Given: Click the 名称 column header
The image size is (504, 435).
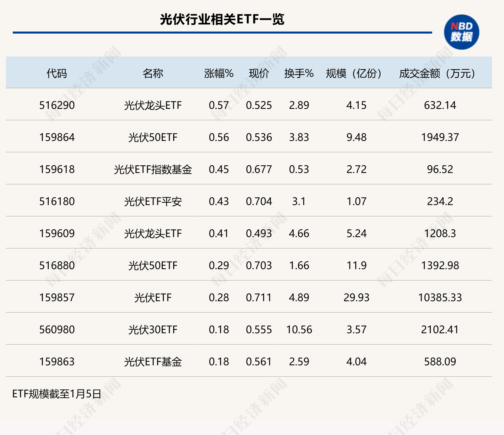Looking at the screenshot, I should tap(153, 74).
